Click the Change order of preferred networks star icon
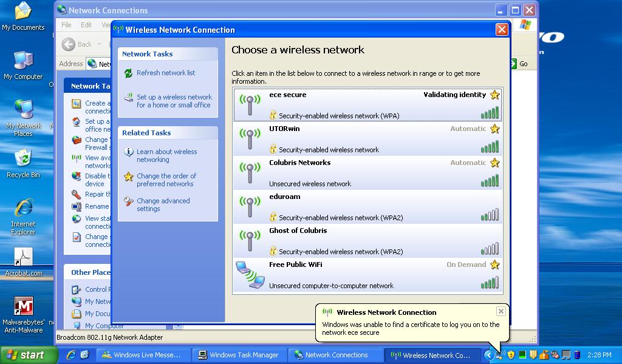The width and height of the screenshot is (622, 364). click(x=129, y=177)
